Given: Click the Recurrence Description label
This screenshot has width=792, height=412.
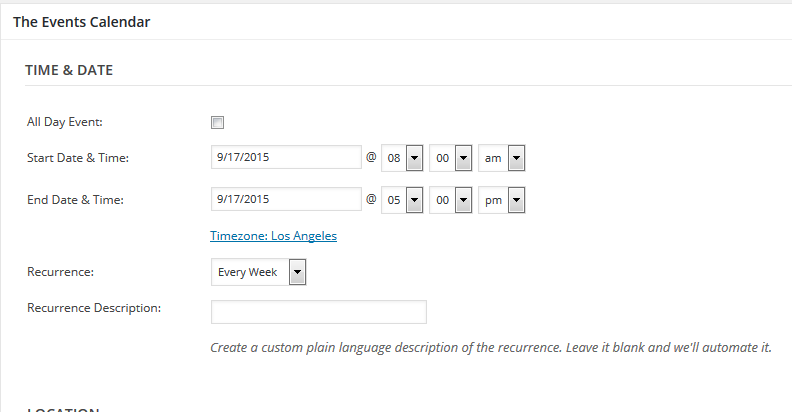Looking at the screenshot, I should [x=94, y=307].
